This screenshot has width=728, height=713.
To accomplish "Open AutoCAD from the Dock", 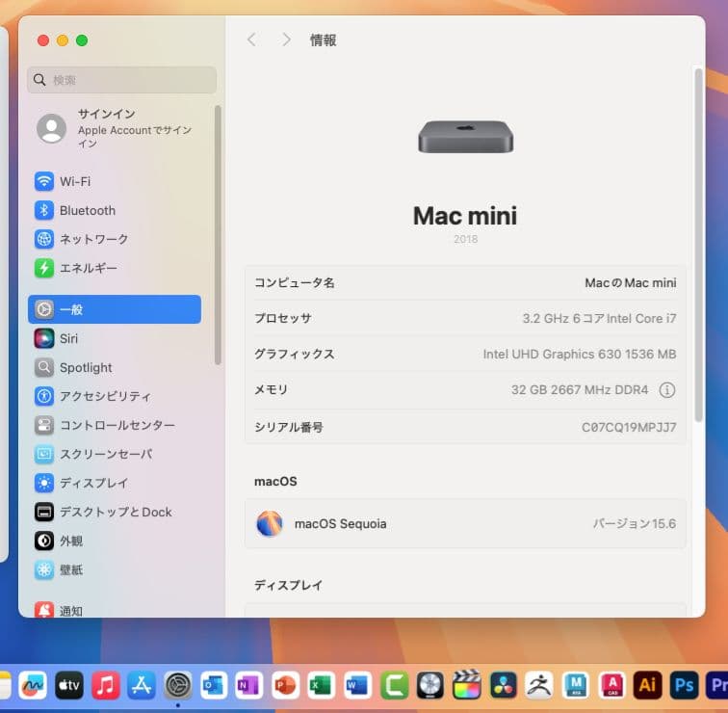I will (611, 685).
